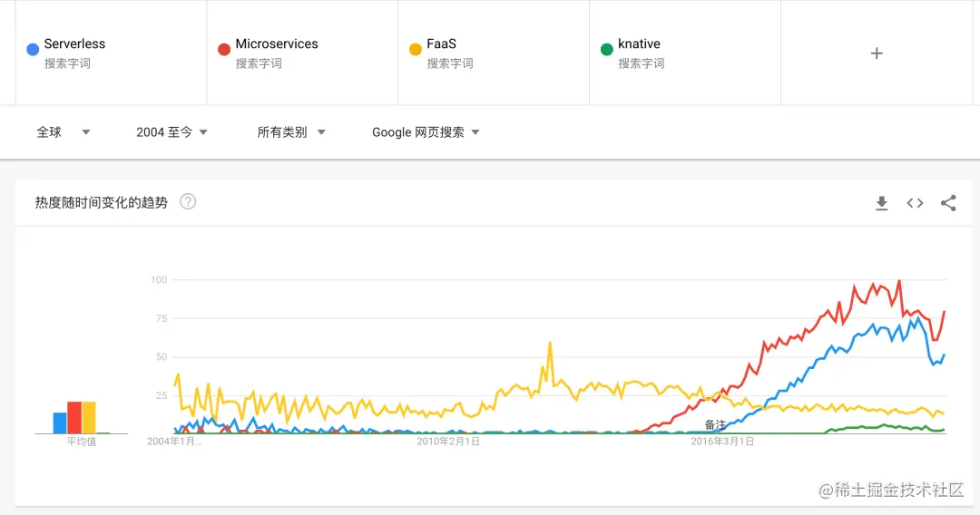The image size is (980, 515).
Task: Click the 100 y-axis value
Action: click(x=159, y=279)
